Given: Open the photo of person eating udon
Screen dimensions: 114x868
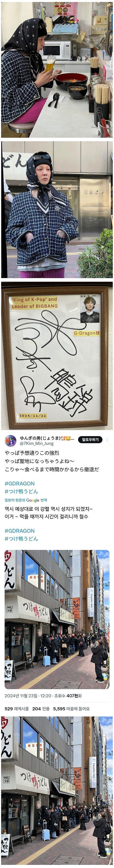Looking at the screenshot, I should click(57, 69).
